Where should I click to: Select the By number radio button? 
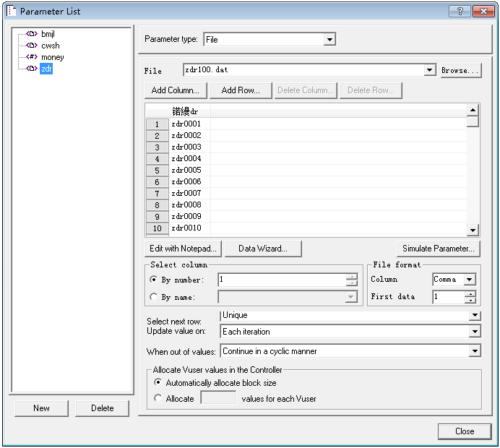(x=154, y=280)
